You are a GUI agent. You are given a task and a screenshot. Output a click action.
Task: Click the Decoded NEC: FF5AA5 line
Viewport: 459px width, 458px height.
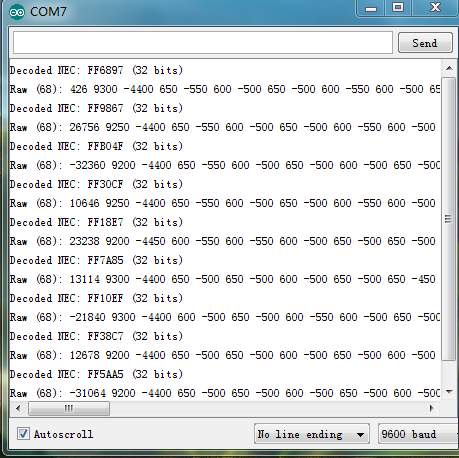96,374
